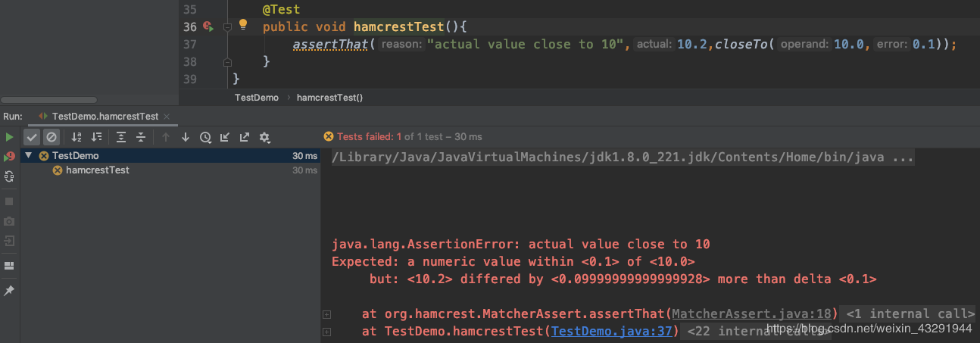Expand <1 internal call> folded frames
The height and width of the screenshot is (343, 980).
pyautogui.click(x=910, y=313)
